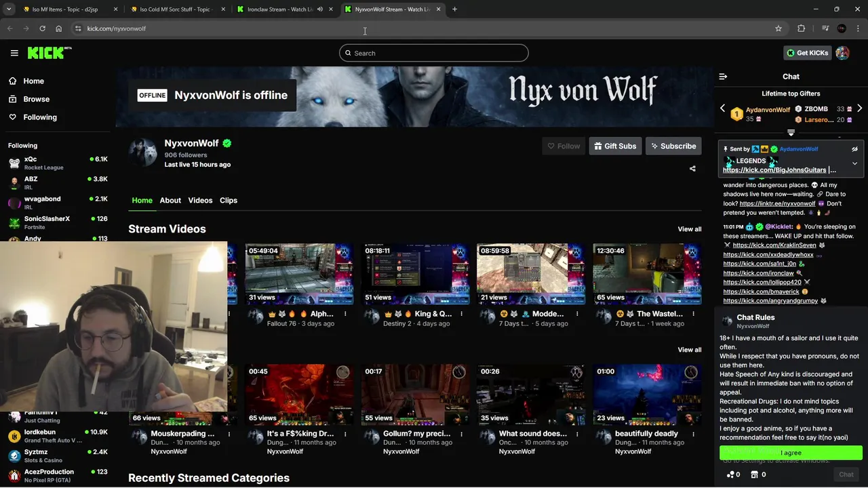Image resolution: width=868 pixels, height=488 pixels.
Task: Switch to the Clips tab
Action: tap(229, 201)
